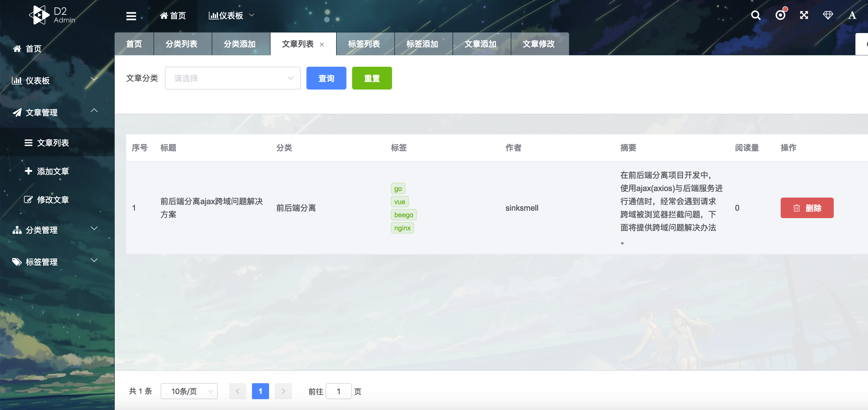The height and width of the screenshot is (410, 868).
Task: Click the blue 查询 button
Action: tap(326, 78)
